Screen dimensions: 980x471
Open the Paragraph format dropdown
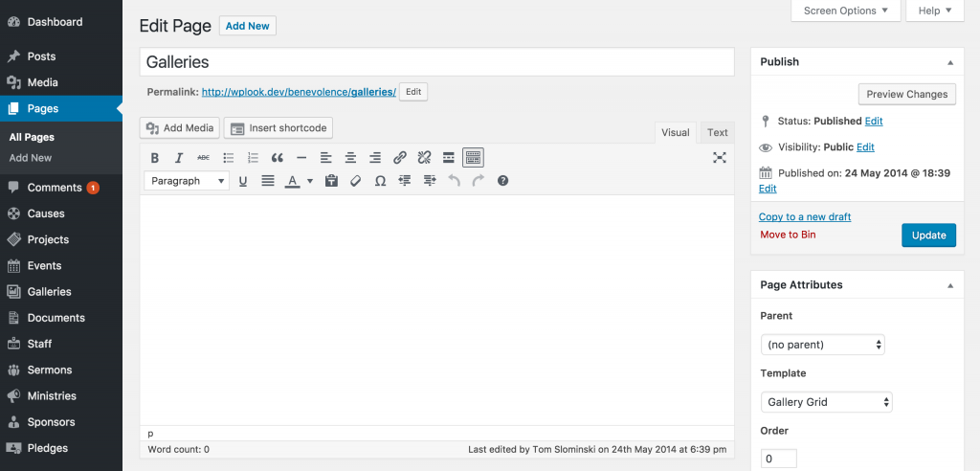(187, 181)
